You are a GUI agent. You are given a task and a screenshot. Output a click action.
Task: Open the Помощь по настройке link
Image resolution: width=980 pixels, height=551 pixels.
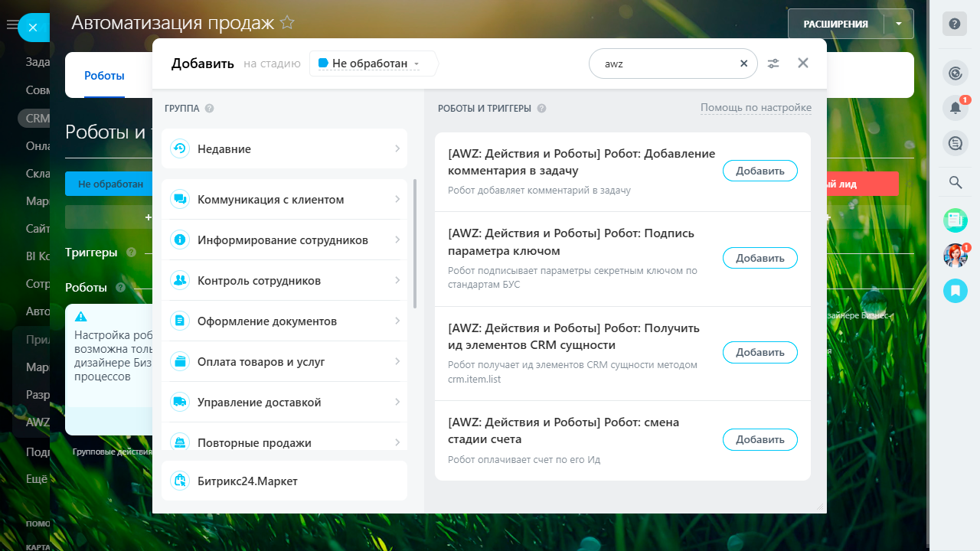tap(755, 108)
